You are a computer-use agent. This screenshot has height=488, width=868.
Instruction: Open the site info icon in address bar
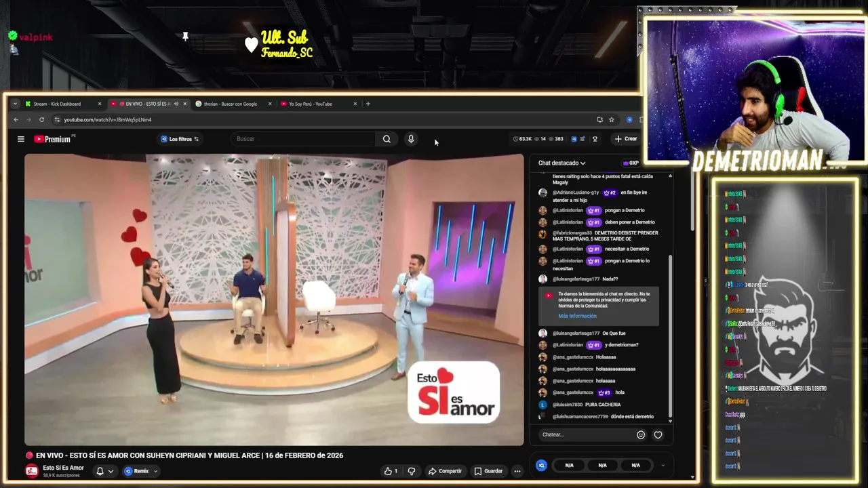coord(57,120)
